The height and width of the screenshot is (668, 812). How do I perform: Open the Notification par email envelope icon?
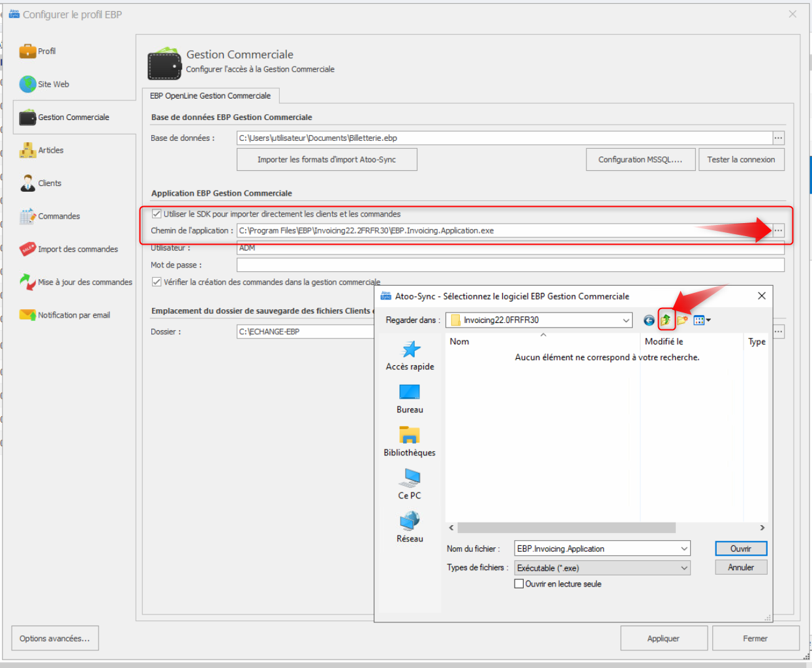pyautogui.click(x=27, y=315)
